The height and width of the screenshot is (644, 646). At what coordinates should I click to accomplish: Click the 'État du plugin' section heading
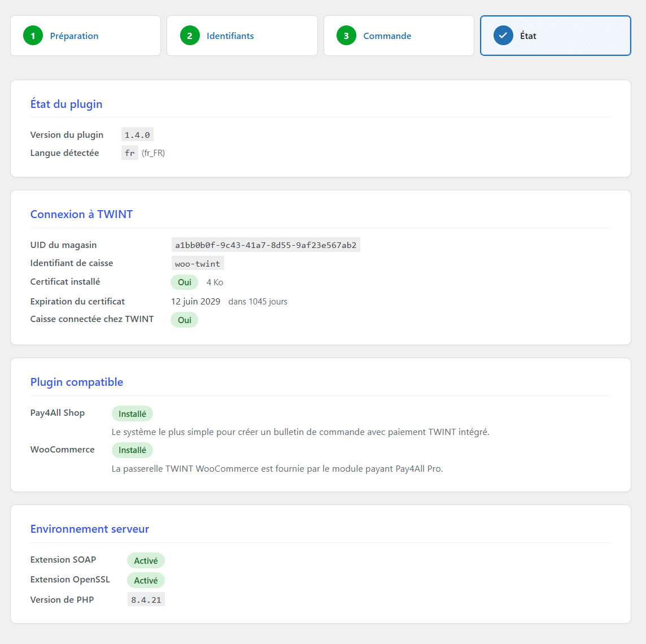click(x=66, y=104)
